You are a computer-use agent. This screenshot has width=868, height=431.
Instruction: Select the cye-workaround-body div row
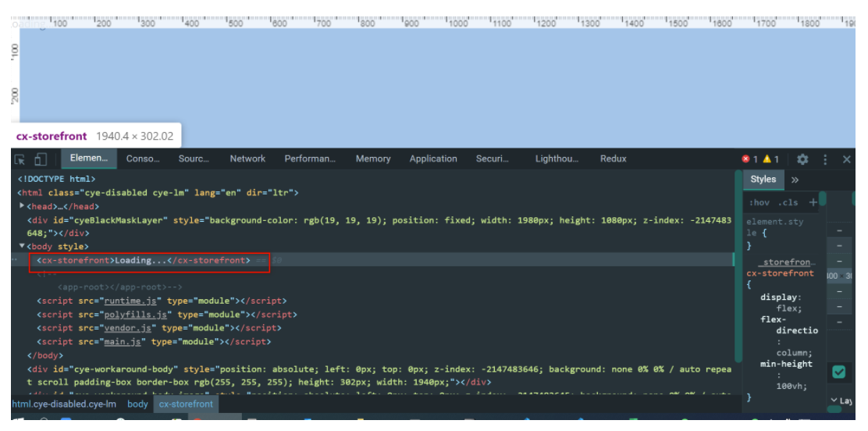pyautogui.click(x=379, y=376)
